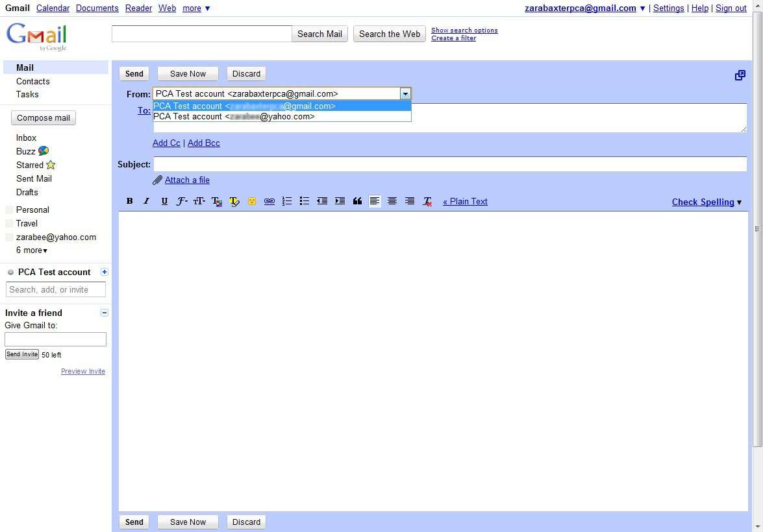Open Web from the top bar
The image size is (763, 532).
coord(168,8)
